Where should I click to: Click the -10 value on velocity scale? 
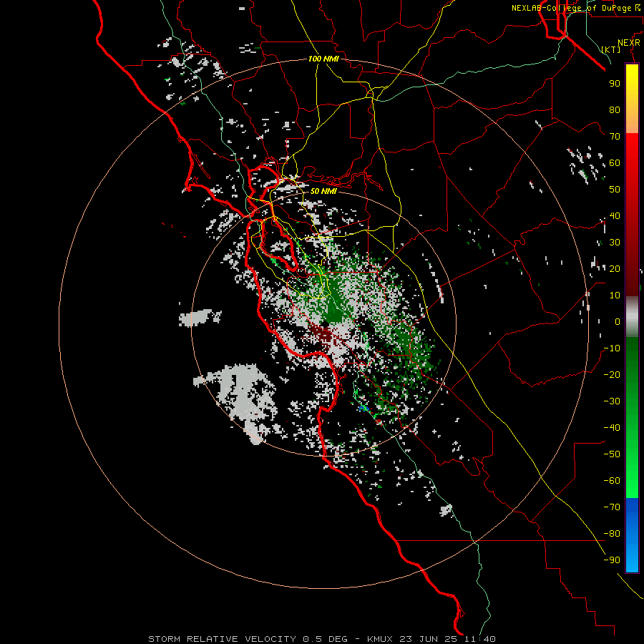tap(612, 348)
